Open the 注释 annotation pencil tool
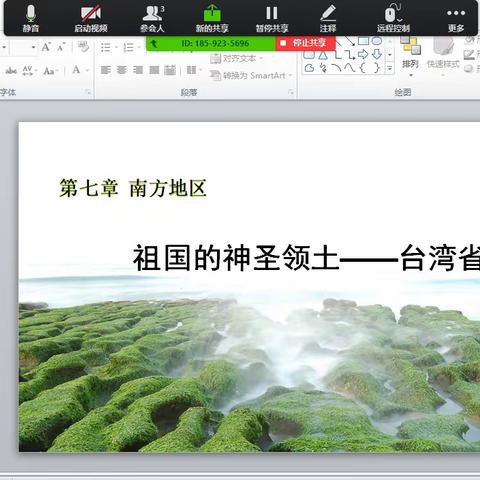 328,18
